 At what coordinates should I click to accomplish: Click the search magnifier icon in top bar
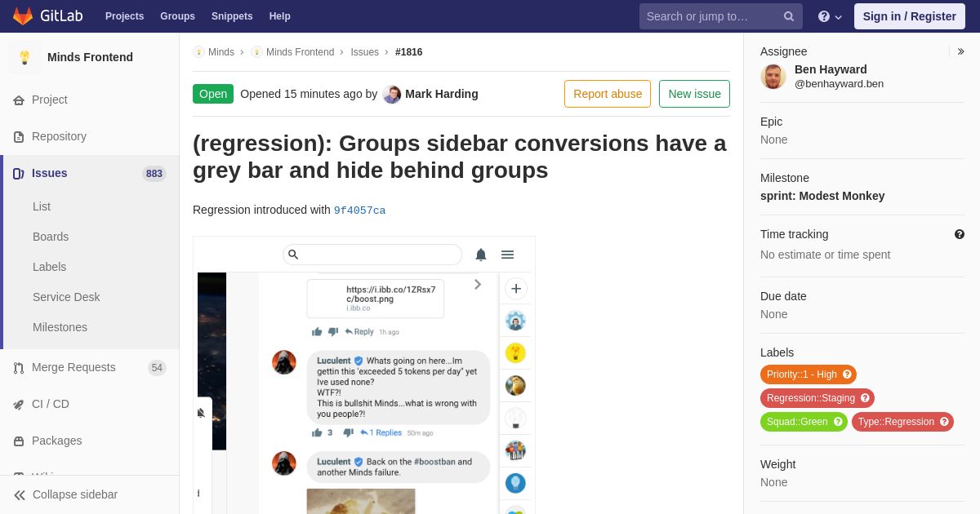tap(789, 16)
